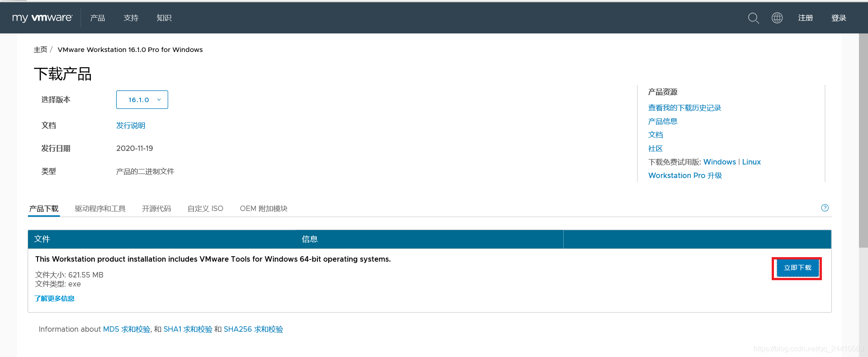Click the page vertical scrollbar
Image resolution: width=868 pixels, height=357 pixels.
[x=863, y=141]
